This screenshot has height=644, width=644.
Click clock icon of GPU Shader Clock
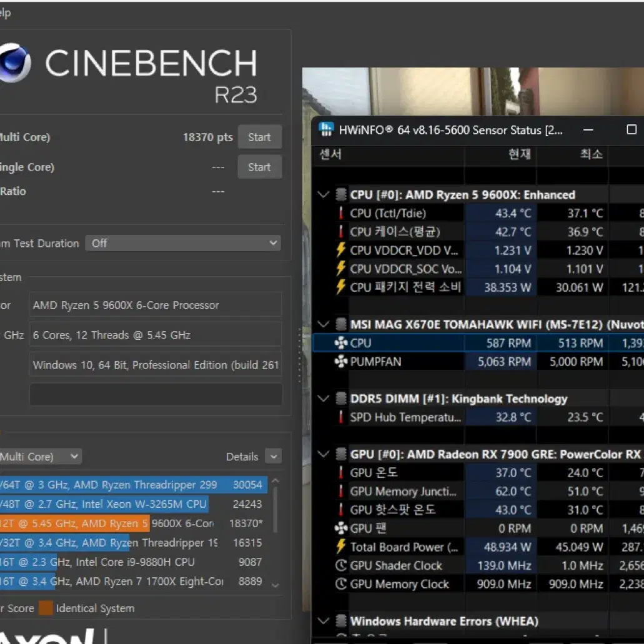click(341, 565)
